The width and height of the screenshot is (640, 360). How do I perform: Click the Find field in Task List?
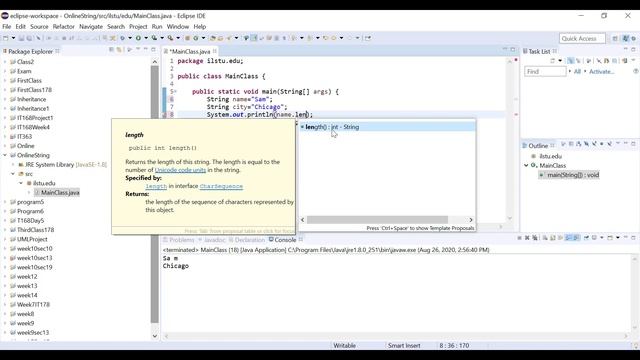545,71
